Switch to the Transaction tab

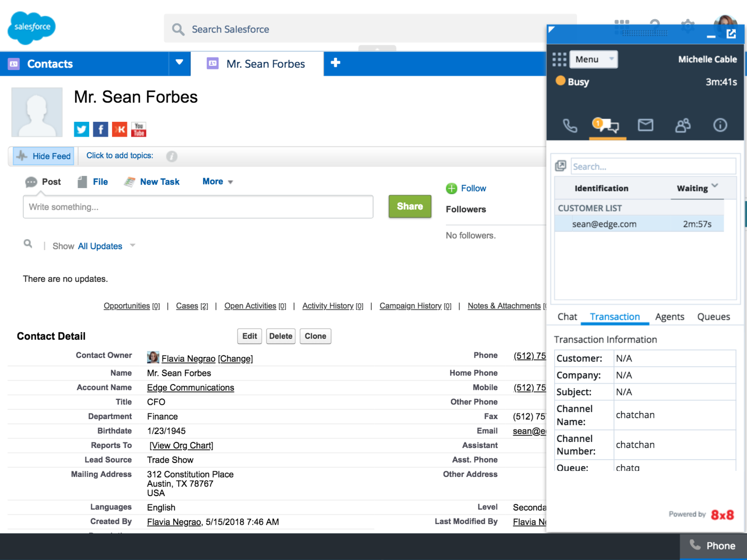pos(615,317)
